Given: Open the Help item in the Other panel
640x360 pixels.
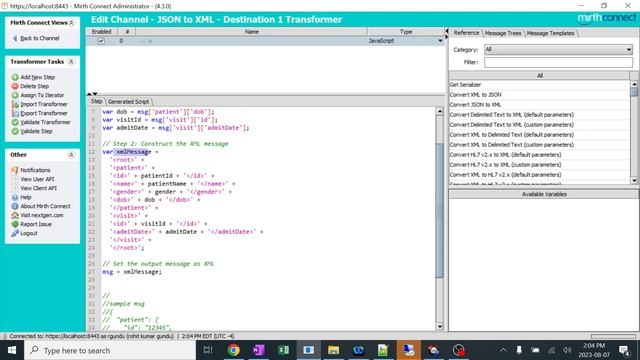Looking at the screenshot, I should [x=26, y=197].
